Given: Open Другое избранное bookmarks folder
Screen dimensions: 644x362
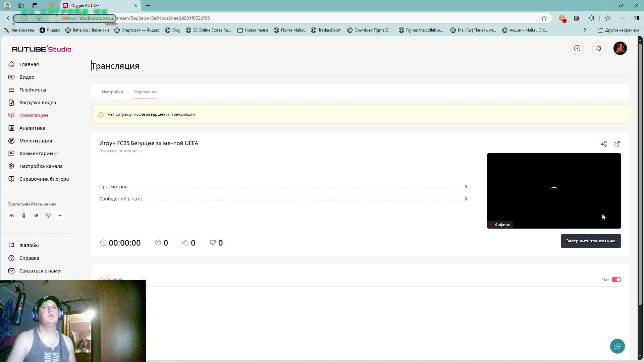Looking at the screenshot, I should click(x=618, y=30).
